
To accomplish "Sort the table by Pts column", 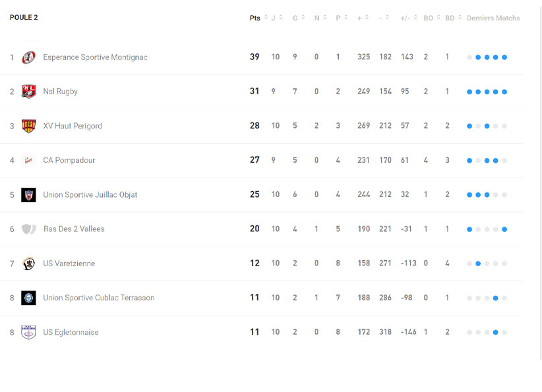I will click(x=258, y=18).
